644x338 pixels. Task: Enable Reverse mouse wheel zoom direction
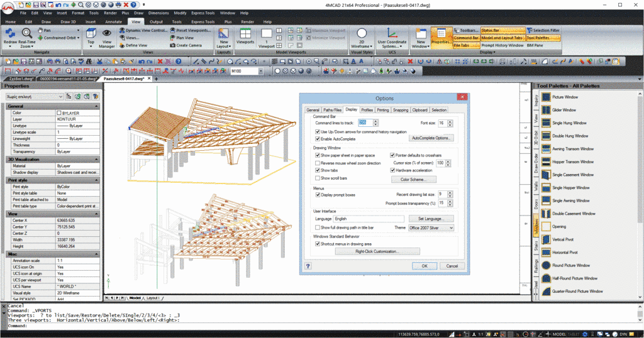point(318,163)
